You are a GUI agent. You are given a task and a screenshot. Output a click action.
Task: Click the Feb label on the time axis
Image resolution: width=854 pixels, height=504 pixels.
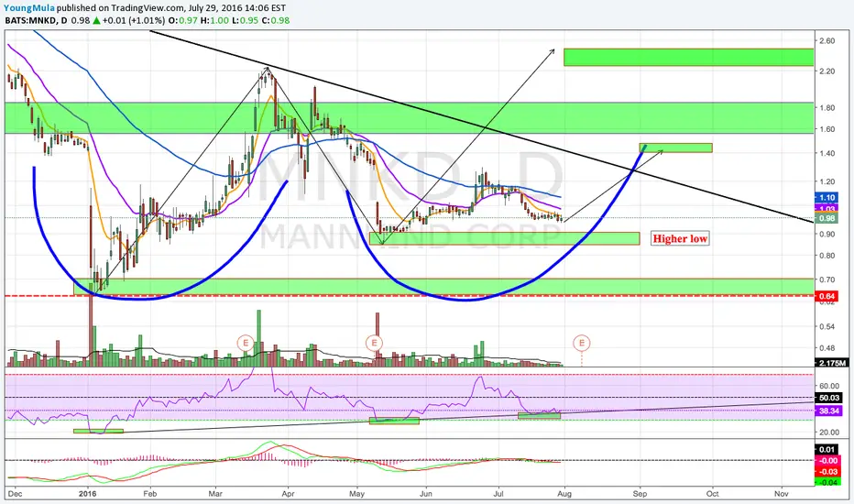pyautogui.click(x=149, y=494)
